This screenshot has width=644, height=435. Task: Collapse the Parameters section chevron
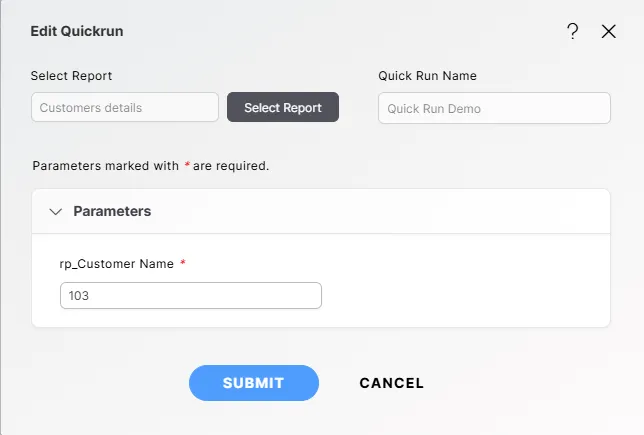(x=56, y=212)
